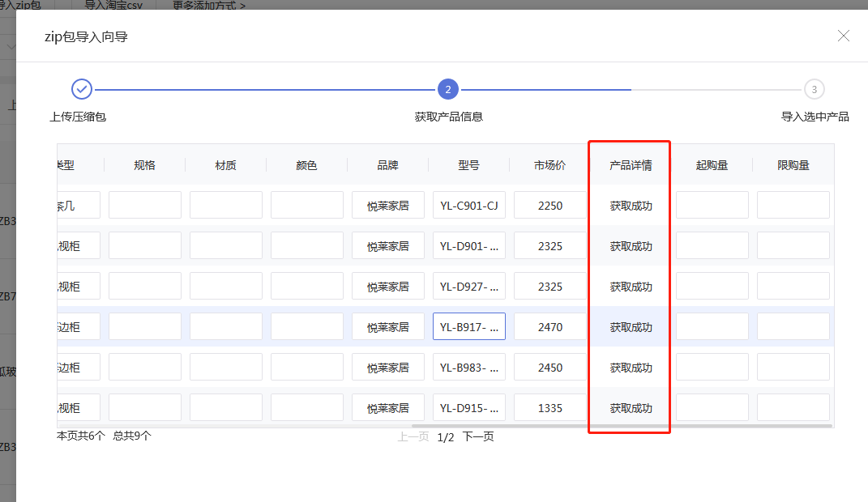
Task: Select the 型号 field starting with YL-B917
Action: coord(468,327)
